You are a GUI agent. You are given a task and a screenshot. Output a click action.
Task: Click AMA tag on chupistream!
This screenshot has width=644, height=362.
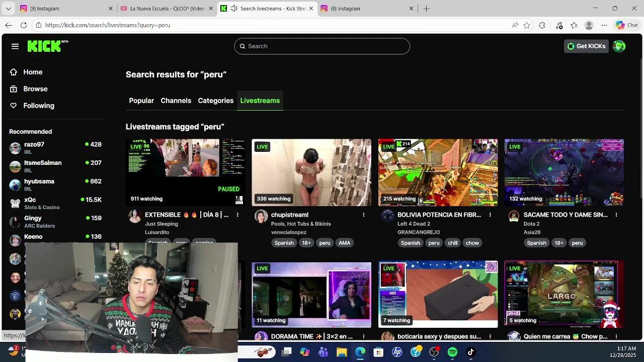pos(345,243)
